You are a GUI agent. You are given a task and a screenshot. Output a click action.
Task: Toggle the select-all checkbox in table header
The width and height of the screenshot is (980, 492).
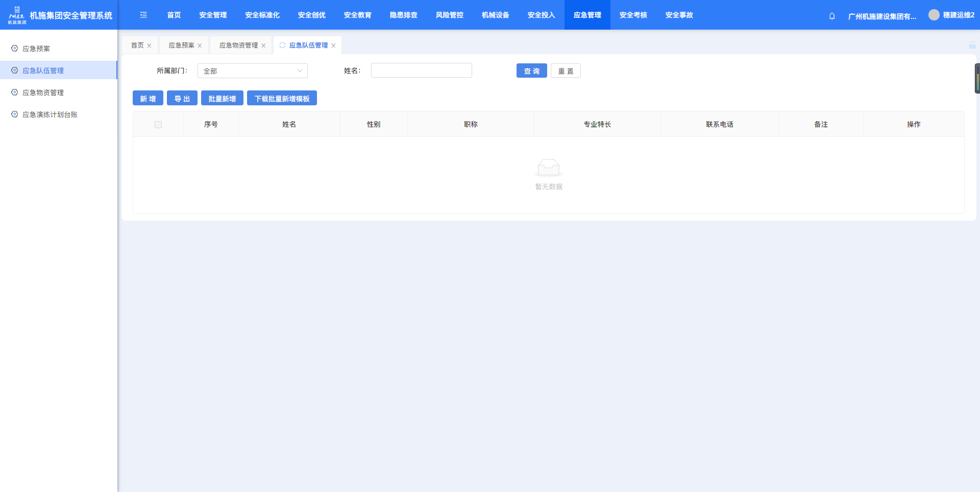(x=158, y=125)
